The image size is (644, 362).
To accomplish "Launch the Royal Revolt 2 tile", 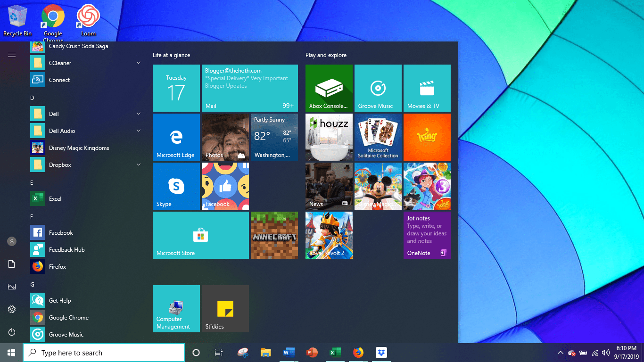I will 329,235.
